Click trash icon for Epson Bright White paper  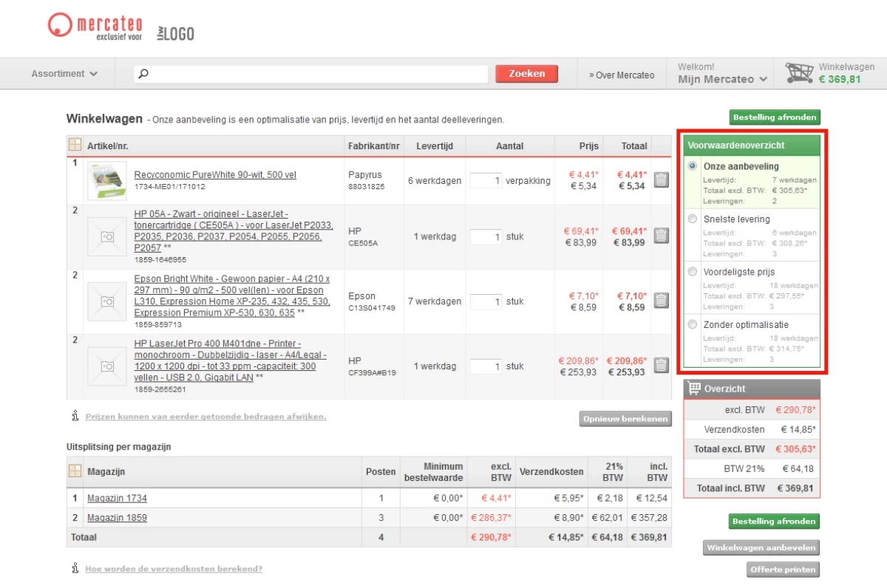(x=661, y=301)
